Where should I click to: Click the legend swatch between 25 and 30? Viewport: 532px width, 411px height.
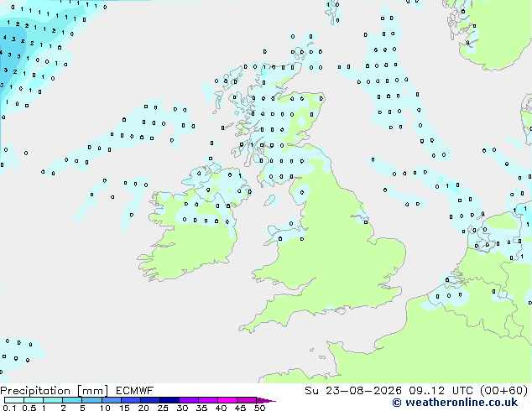coord(170,400)
